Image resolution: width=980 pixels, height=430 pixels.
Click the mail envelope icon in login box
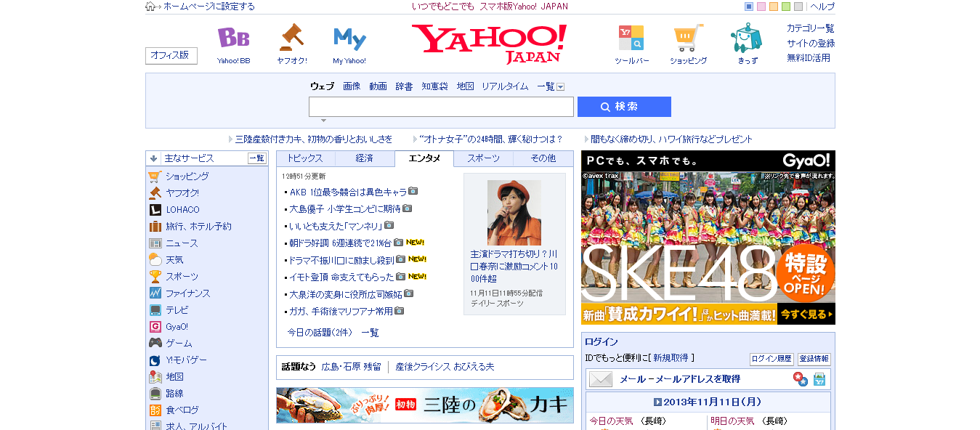pos(601,379)
